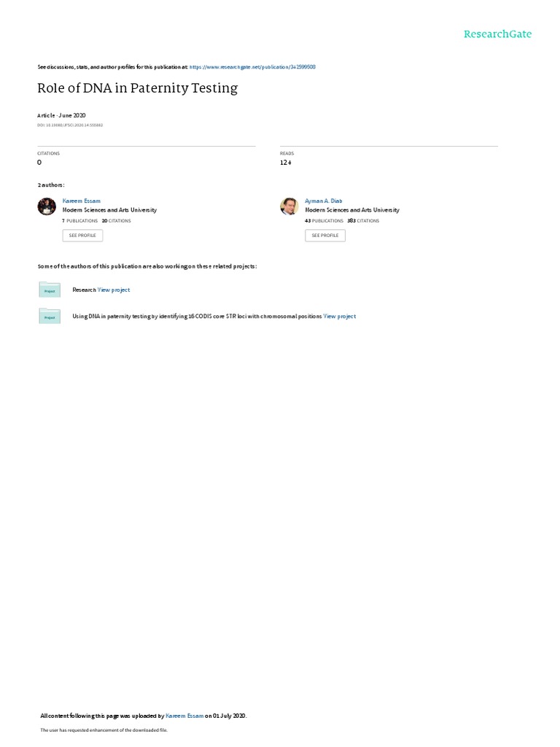This screenshot has height=747, width=560.
Task: Click the DOI text under article date
Action: [x=70, y=125]
